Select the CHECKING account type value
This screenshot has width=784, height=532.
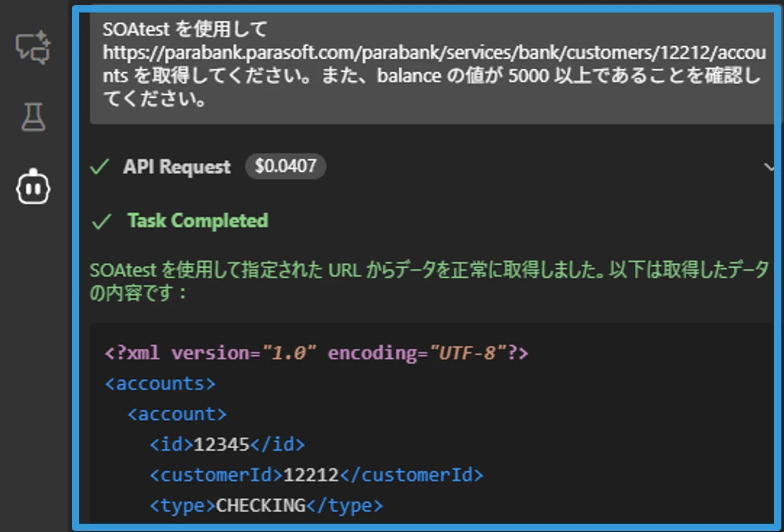262,504
